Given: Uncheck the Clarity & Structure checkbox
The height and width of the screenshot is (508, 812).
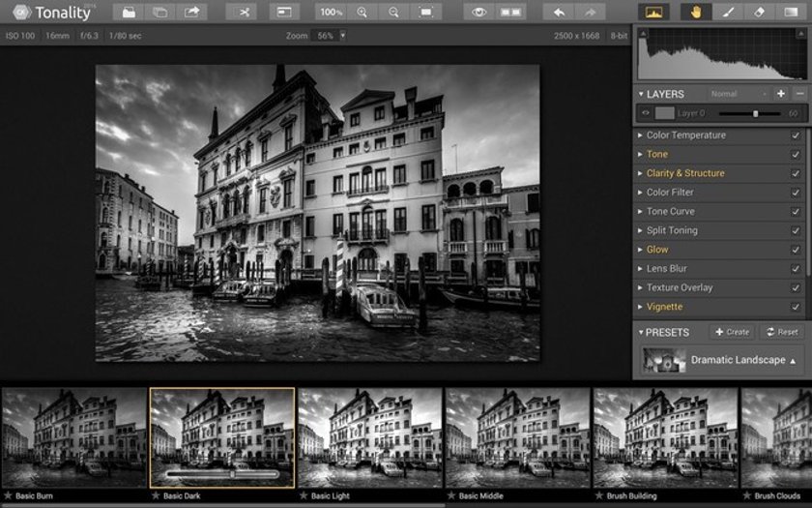Looking at the screenshot, I should pos(796,173).
